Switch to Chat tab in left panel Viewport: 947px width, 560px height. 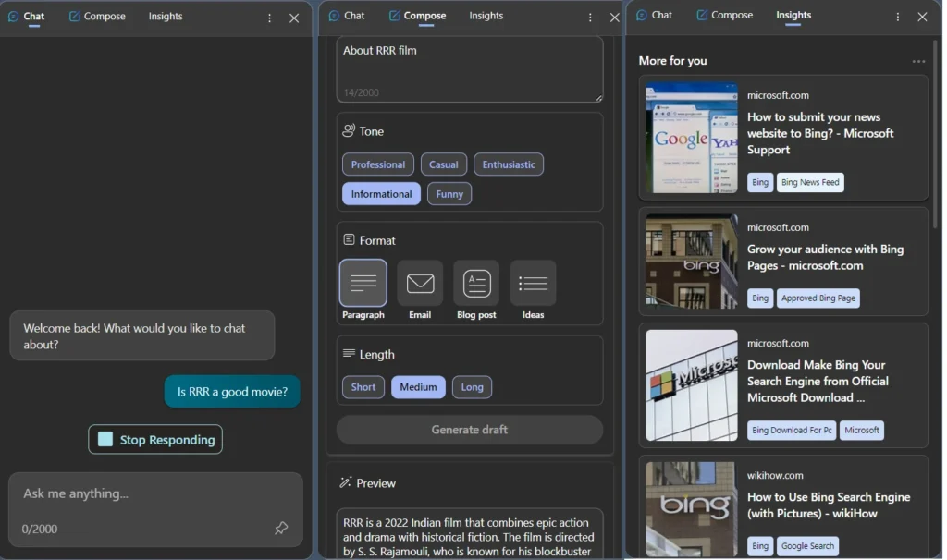tap(27, 17)
